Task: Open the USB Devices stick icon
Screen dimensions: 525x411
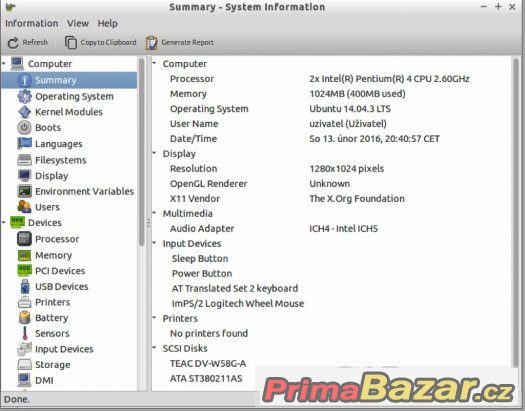Action: (x=24, y=287)
